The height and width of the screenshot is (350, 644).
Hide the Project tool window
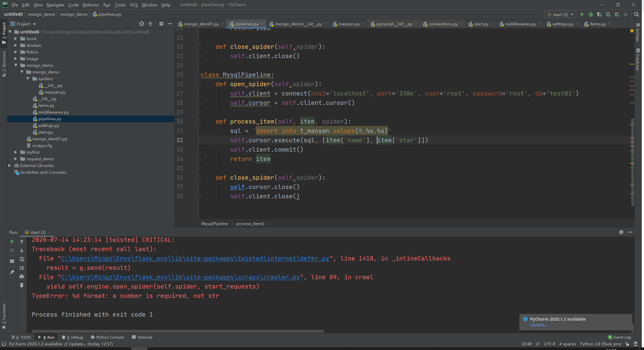[170, 24]
